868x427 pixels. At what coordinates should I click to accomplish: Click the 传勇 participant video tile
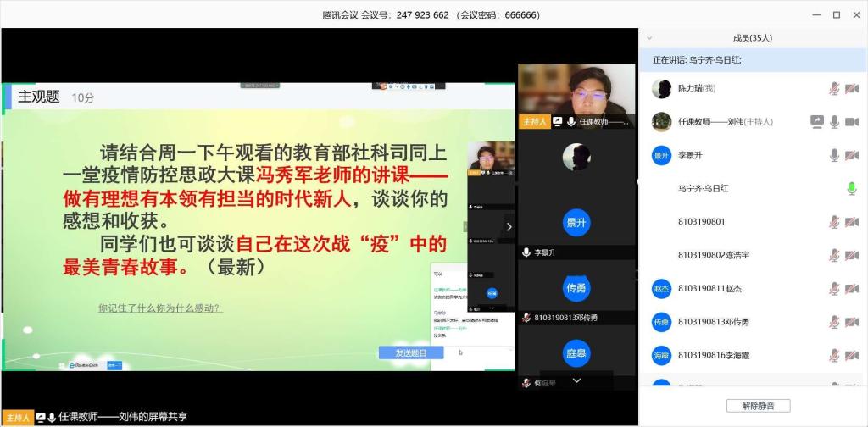(576, 289)
